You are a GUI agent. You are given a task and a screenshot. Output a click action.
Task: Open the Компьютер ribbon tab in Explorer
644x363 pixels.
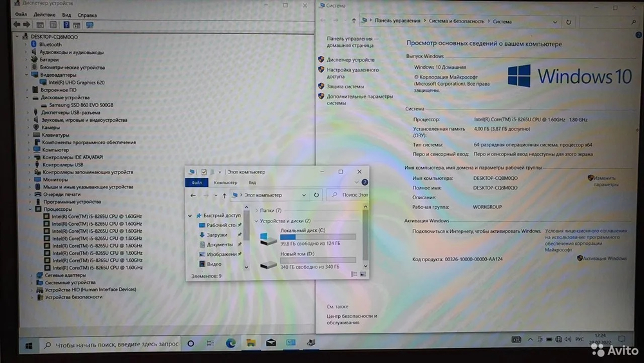point(225,182)
